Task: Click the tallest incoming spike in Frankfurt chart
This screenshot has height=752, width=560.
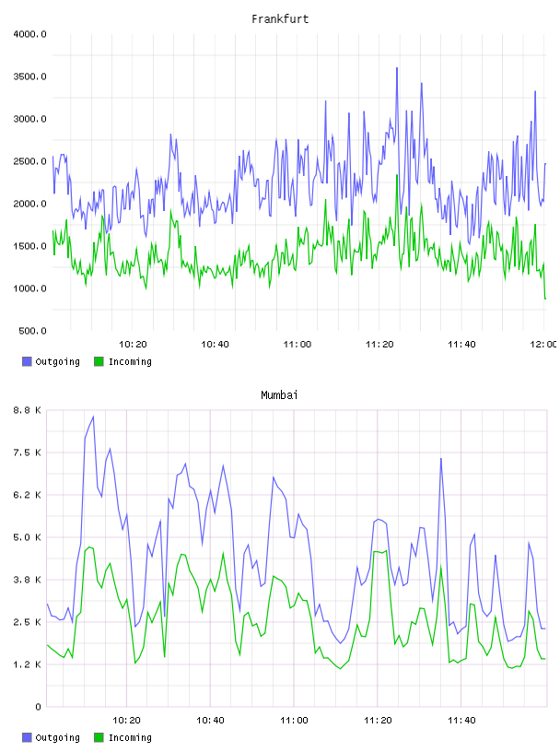Action: [397, 175]
